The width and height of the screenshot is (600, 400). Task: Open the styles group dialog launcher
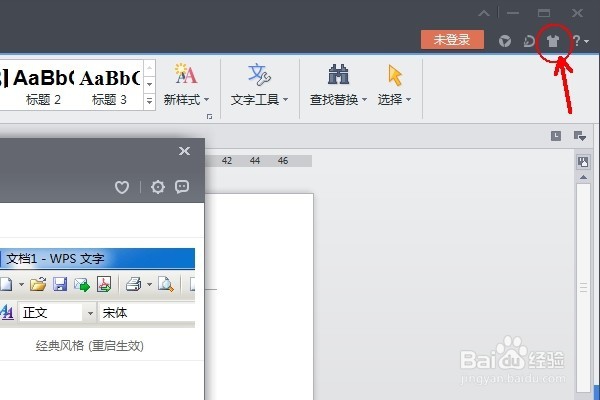(x=209, y=117)
